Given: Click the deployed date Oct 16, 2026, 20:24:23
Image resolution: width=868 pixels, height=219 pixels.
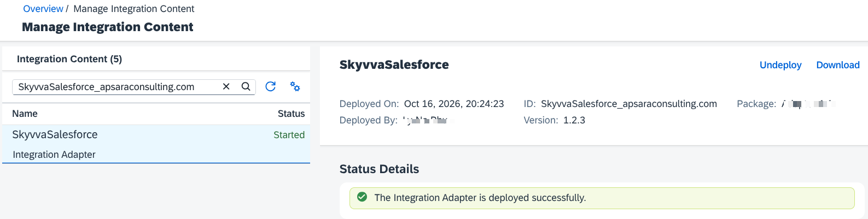Looking at the screenshot, I should (454, 104).
